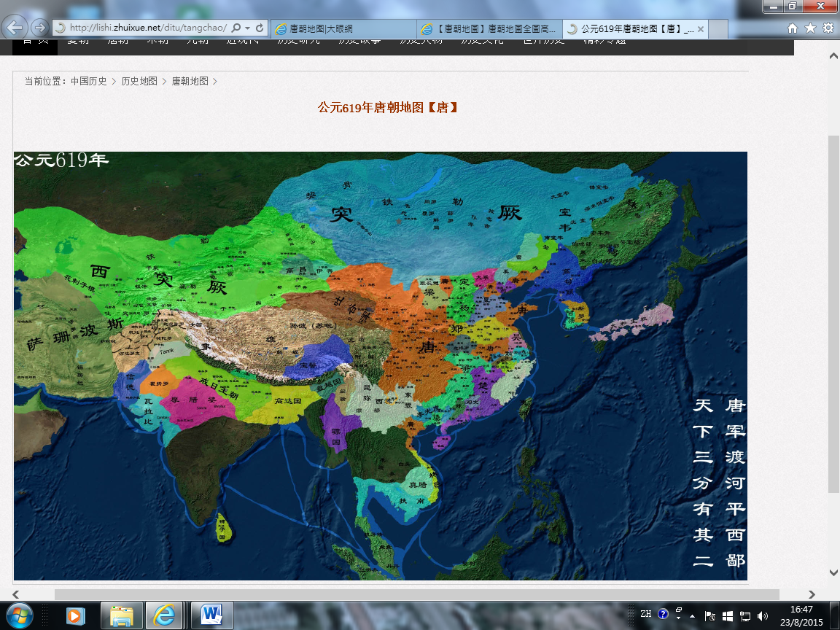Click the volume speaker tray icon
The width and height of the screenshot is (840, 630).
click(763, 615)
